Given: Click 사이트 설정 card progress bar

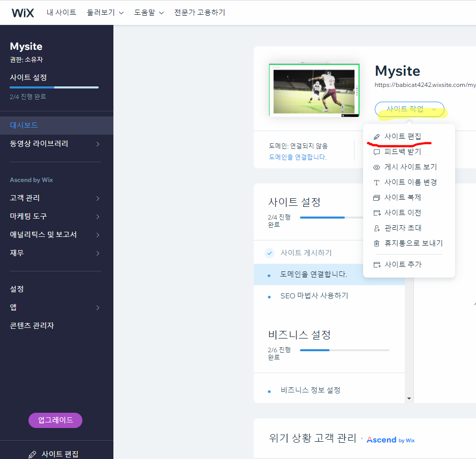Looking at the screenshot, I should pyautogui.click(x=331, y=218).
